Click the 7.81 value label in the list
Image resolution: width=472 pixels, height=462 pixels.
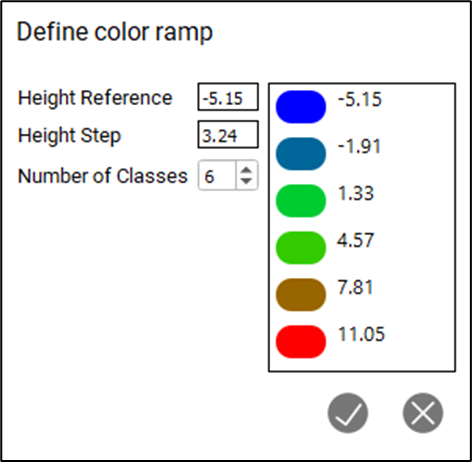click(x=355, y=287)
